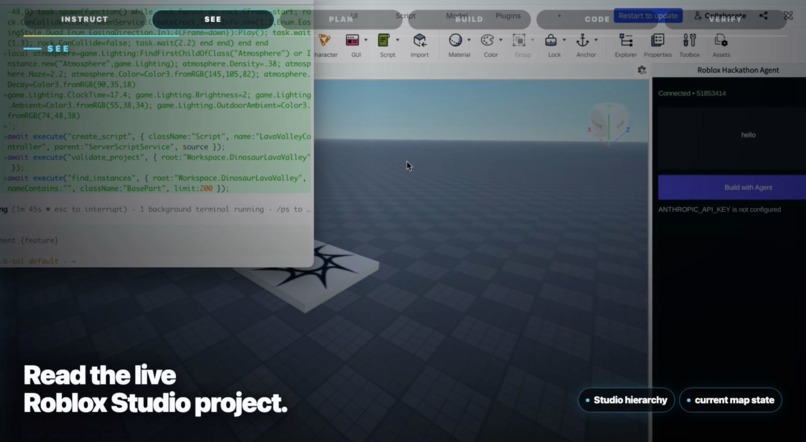Switch to the UI ribbon tab
This screenshot has width=806, height=442.
click(x=354, y=16)
